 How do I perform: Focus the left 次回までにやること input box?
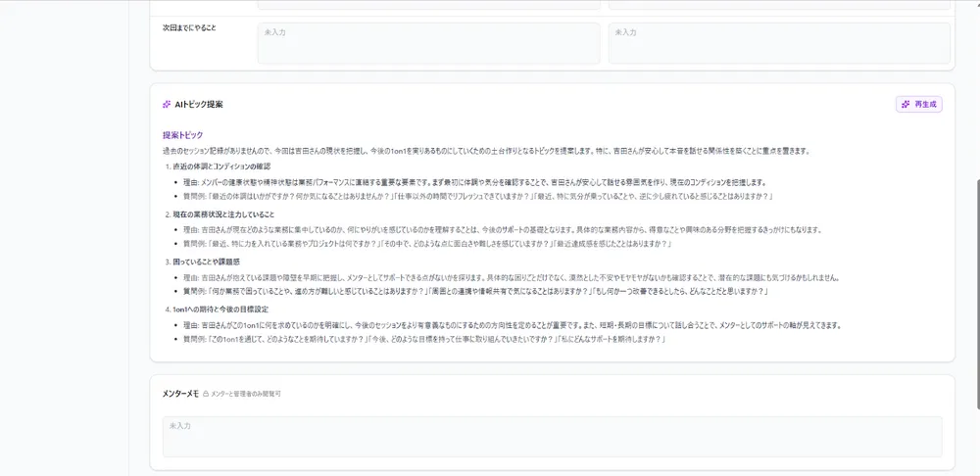coord(429,43)
